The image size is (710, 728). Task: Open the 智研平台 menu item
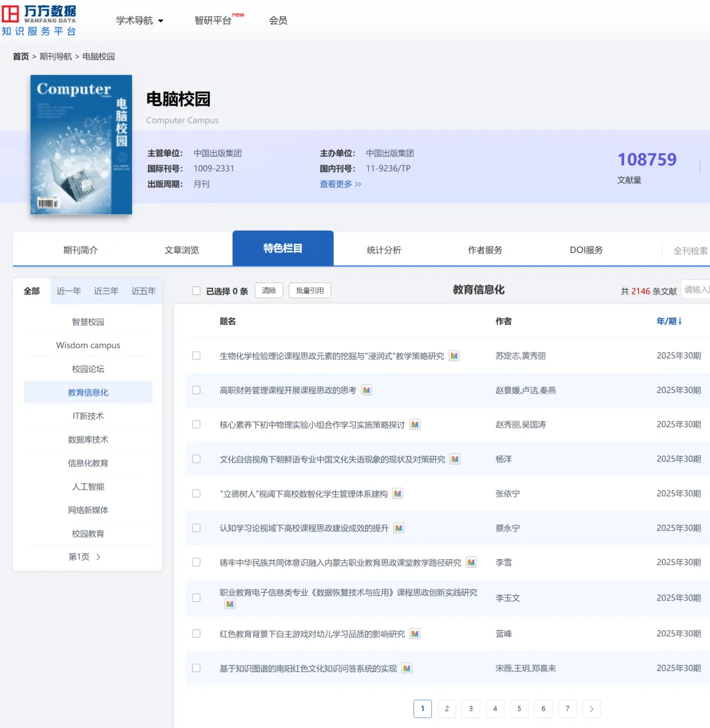point(213,20)
